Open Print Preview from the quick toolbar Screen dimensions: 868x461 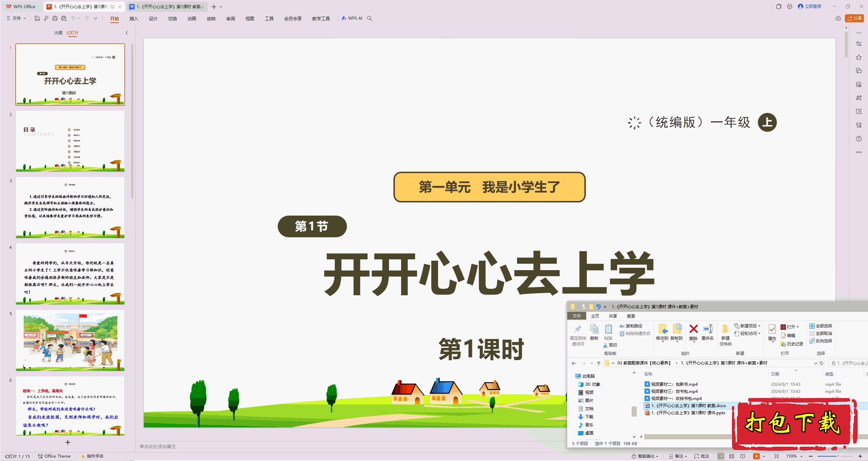64,18
